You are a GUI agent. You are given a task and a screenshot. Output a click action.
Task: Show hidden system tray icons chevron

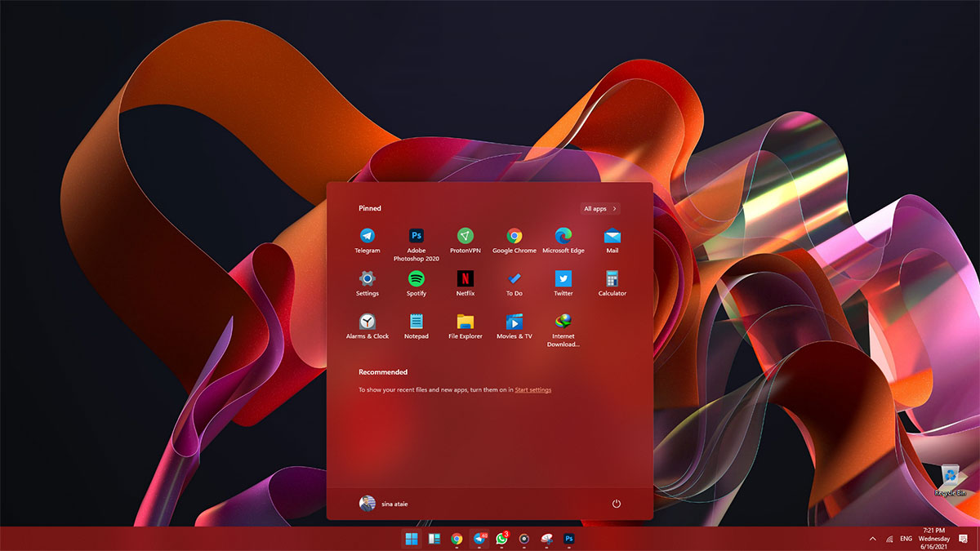pos(872,539)
